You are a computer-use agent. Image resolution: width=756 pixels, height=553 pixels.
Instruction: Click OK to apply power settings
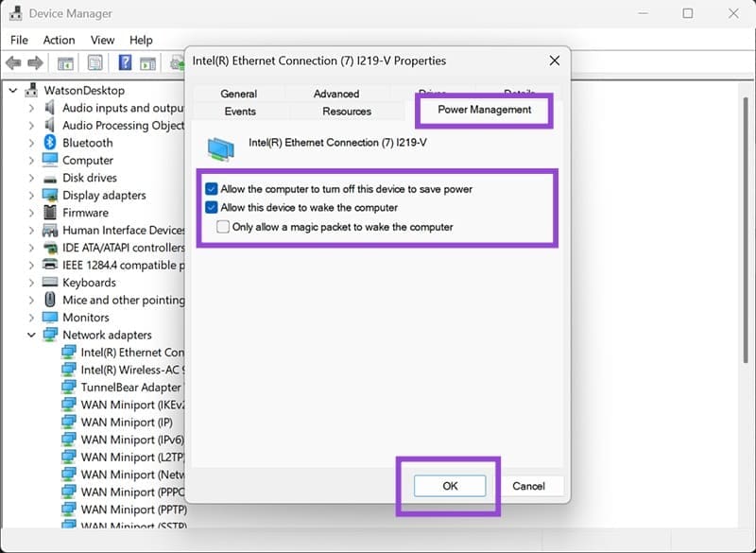pyautogui.click(x=450, y=486)
